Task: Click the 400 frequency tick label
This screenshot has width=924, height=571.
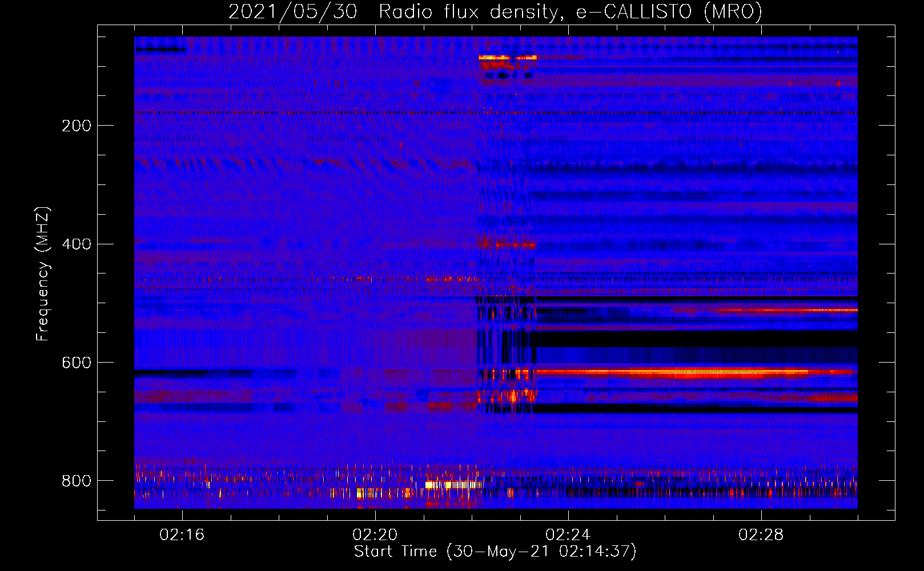Action: (x=77, y=244)
